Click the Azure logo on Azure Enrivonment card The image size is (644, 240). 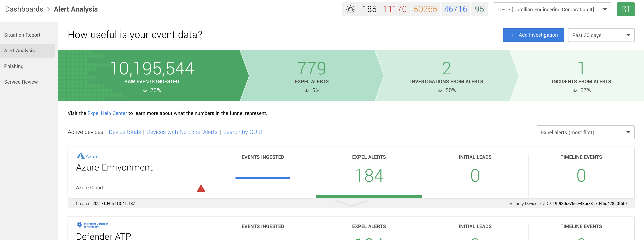(87, 156)
